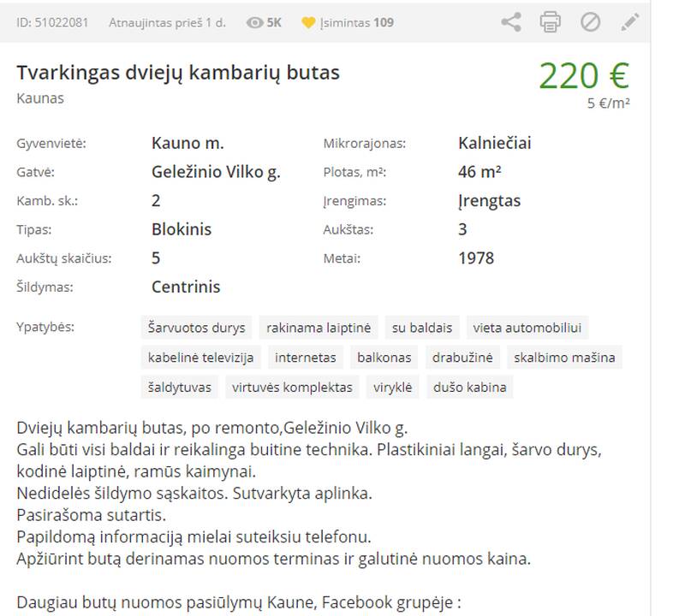673x616 pixels.
Task: Click the 'Blokinis' type value
Action: point(182,229)
